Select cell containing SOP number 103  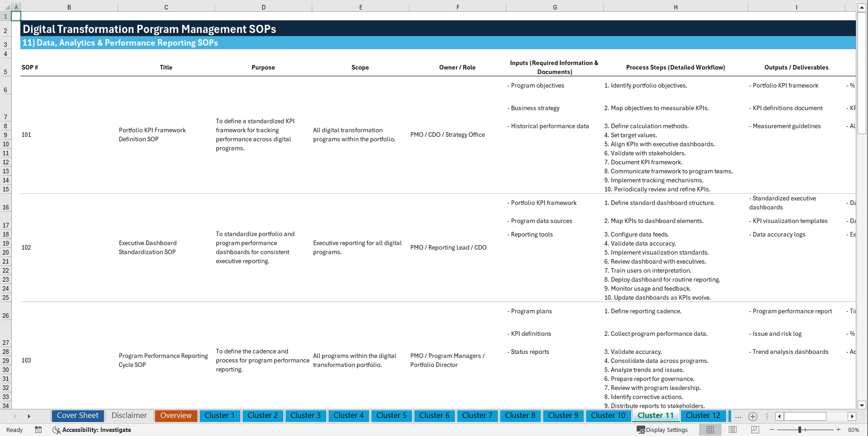pyautogui.click(x=26, y=360)
